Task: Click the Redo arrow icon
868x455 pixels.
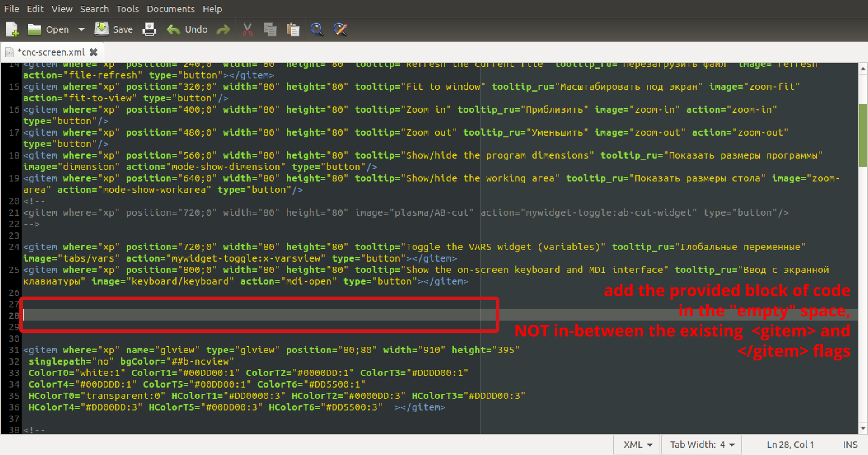Action: [223, 29]
